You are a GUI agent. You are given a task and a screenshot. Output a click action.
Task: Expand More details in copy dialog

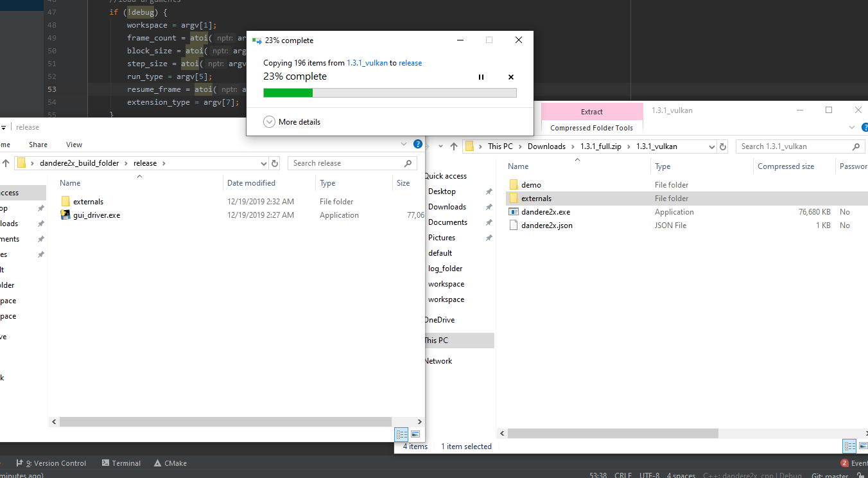[291, 121]
